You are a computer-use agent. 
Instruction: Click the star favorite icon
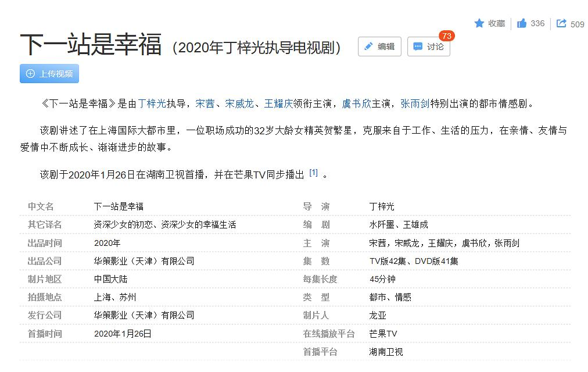coord(479,23)
